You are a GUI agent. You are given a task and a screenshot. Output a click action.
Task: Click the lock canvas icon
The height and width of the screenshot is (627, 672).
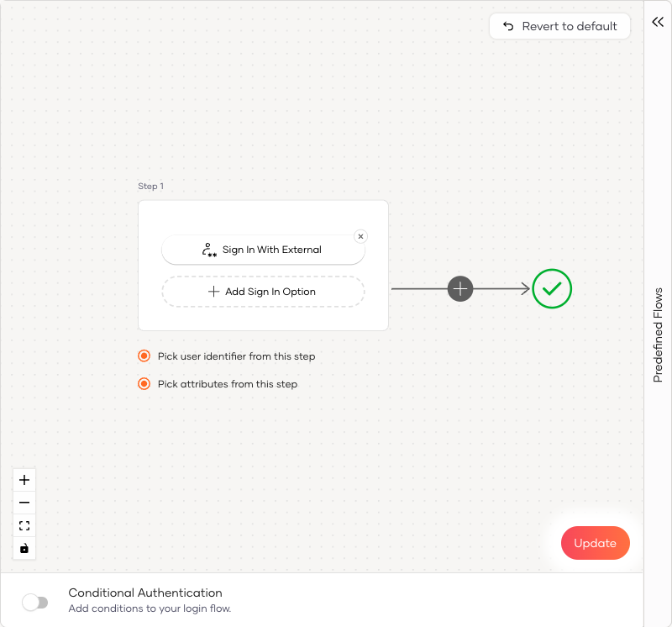tap(24, 549)
